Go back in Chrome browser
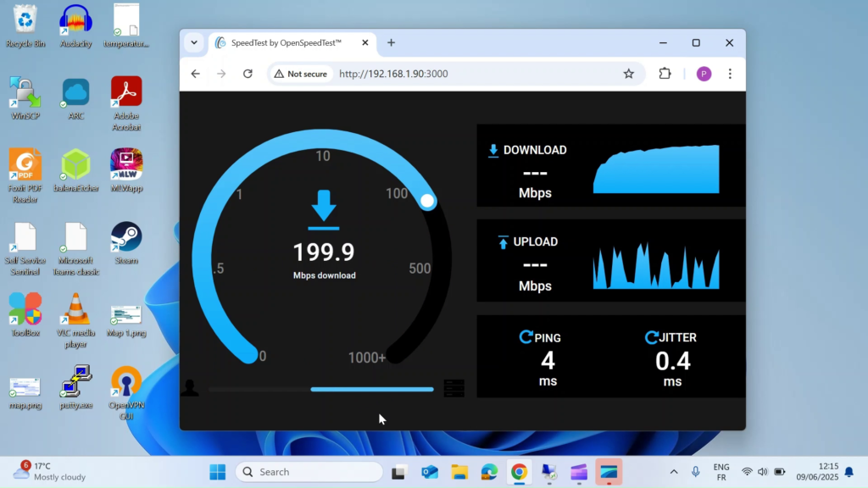 click(196, 74)
